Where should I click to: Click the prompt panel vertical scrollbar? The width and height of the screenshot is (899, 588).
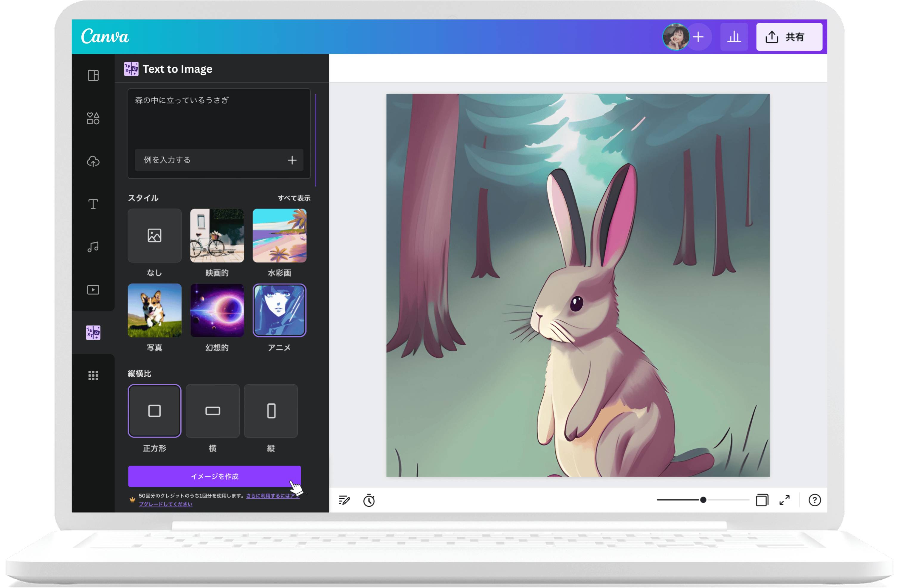pyautogui.click(x=315, y=140)
